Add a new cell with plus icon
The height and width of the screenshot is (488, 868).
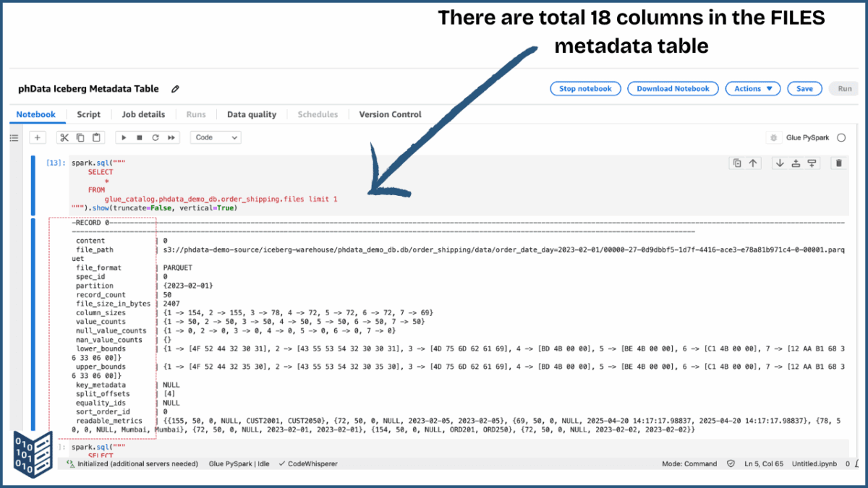38,137
